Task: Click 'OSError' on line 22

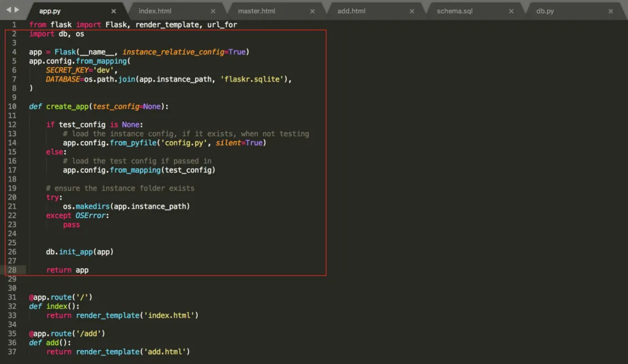Action: click(91, 216)
